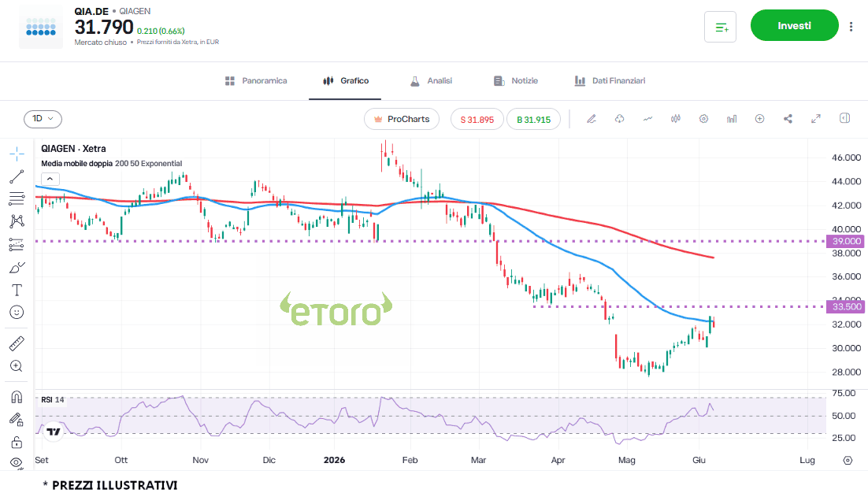Go to the Notizie tab
Image resolution: width=868 pixels, height=493 pixels.
[x=516, y=81]
